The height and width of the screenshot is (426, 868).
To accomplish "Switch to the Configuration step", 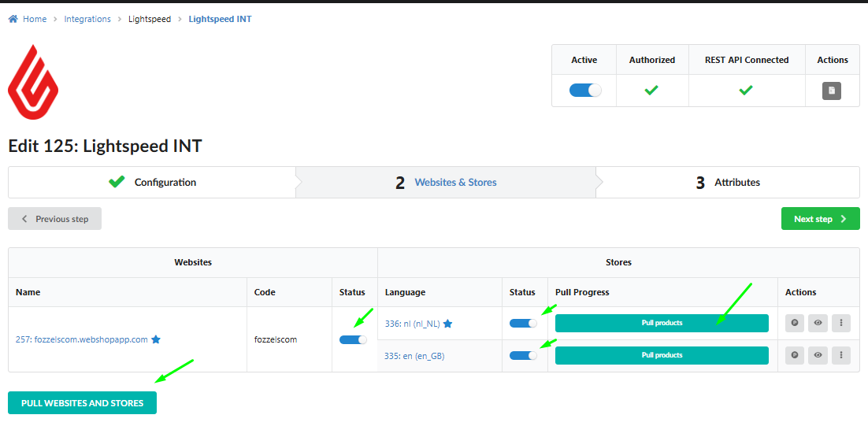I will (x=152, y=182).
